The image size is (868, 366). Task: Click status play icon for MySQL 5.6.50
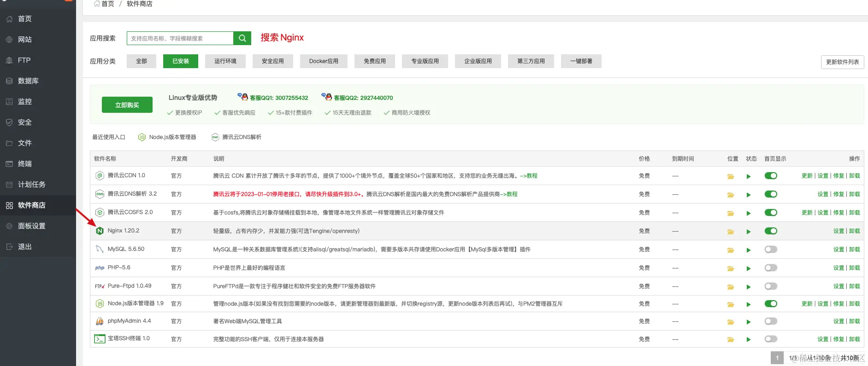pyautogui.click(x=749, y=250)
